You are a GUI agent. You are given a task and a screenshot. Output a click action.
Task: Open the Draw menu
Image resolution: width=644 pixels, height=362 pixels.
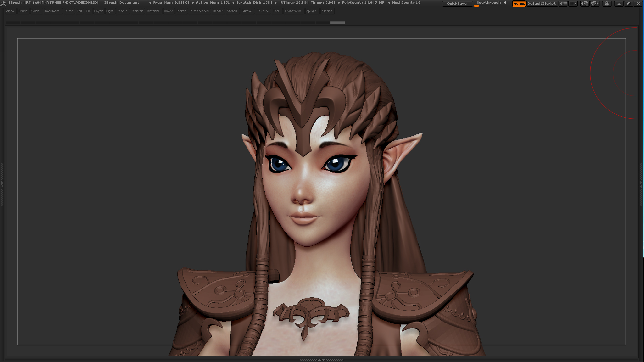tap(69, 11)
